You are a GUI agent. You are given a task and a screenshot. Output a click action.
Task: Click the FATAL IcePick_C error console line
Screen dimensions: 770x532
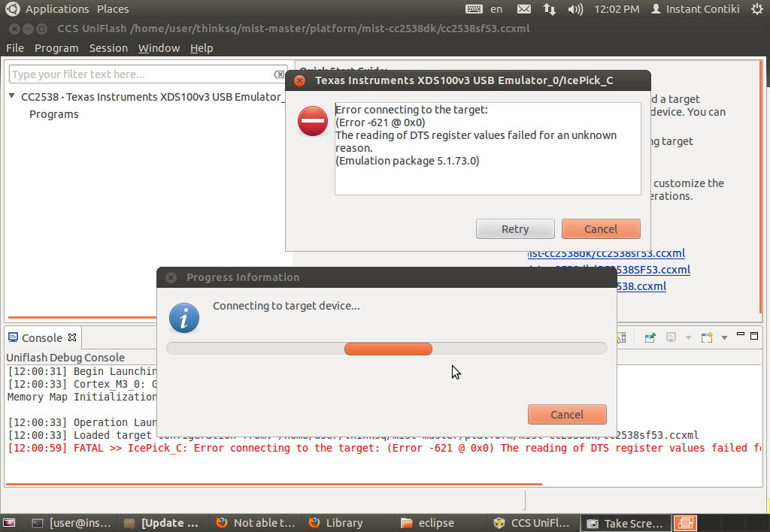point(385,448)
